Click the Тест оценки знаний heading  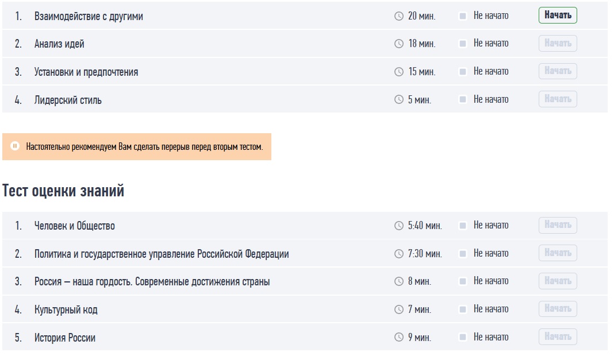click(x=63, y=191)
